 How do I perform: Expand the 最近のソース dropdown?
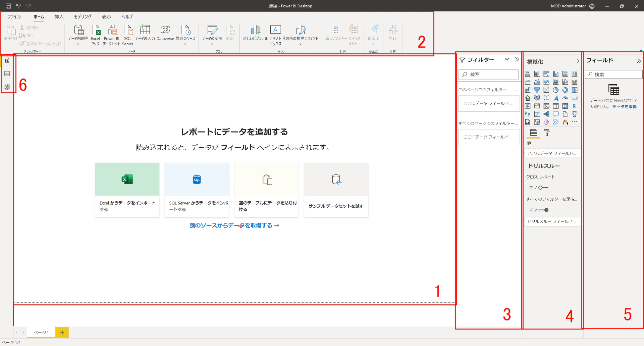(185, 44)
